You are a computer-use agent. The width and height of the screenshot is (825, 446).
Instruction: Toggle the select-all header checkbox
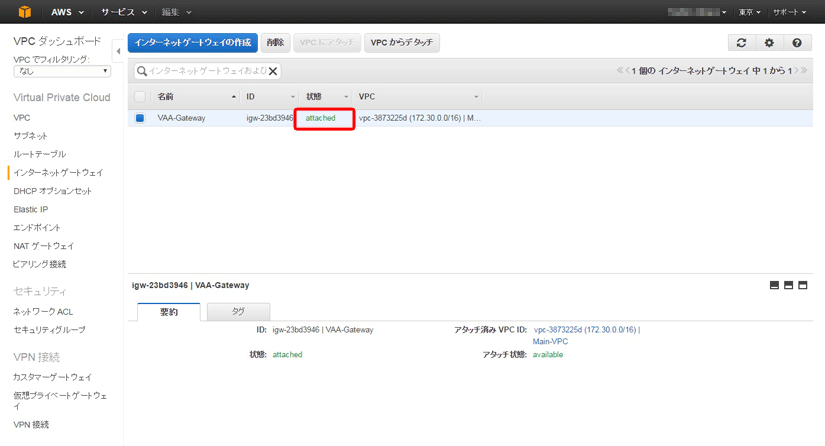pos(140,97)
